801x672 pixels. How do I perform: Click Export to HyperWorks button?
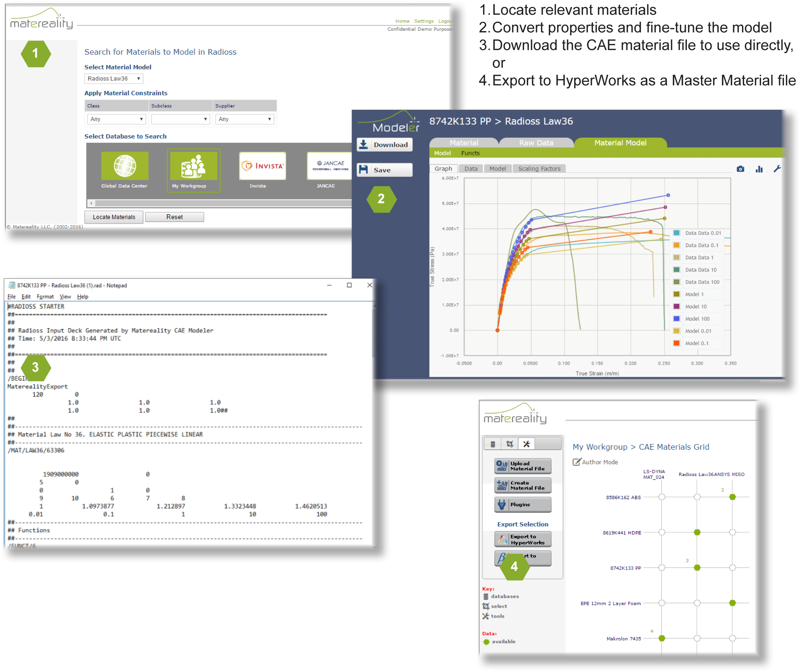click(523, 540)
